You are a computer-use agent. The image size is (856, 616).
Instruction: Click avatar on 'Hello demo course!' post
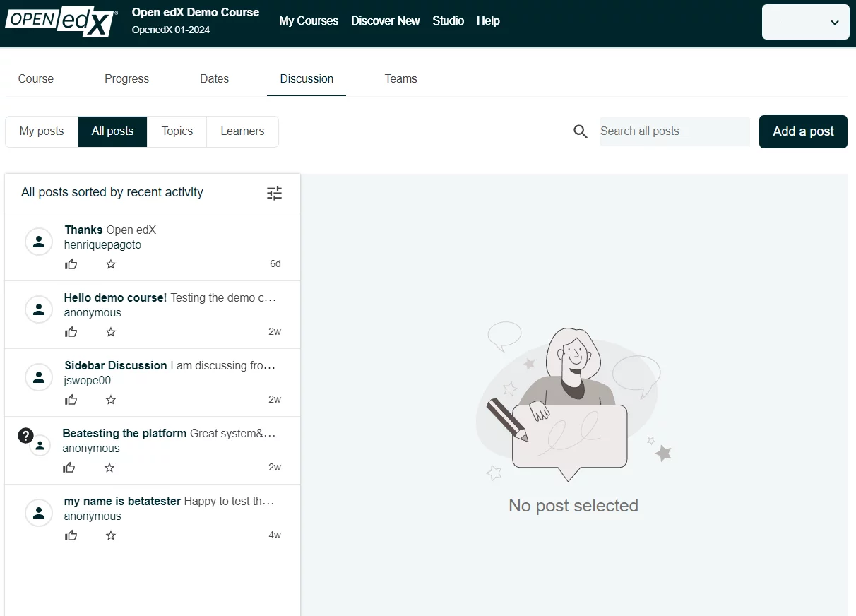pyautogui.click(x=39, y=309)
